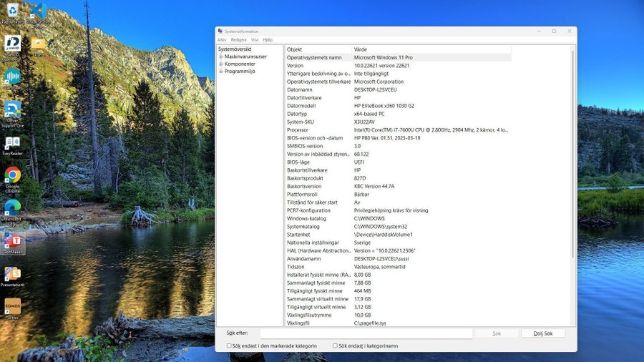Select Systemöversikt in the tree

[x=235, y=49]
